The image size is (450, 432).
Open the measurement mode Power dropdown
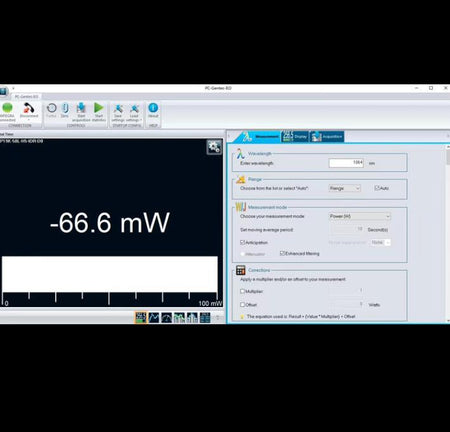pyautogui.click(x=360, y=216)
